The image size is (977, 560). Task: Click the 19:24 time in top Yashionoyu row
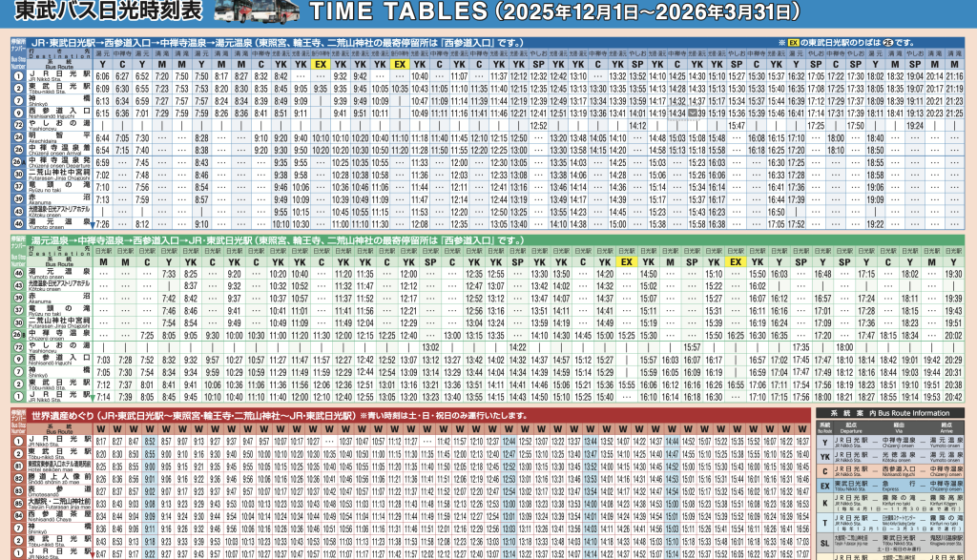click(915, 125)
